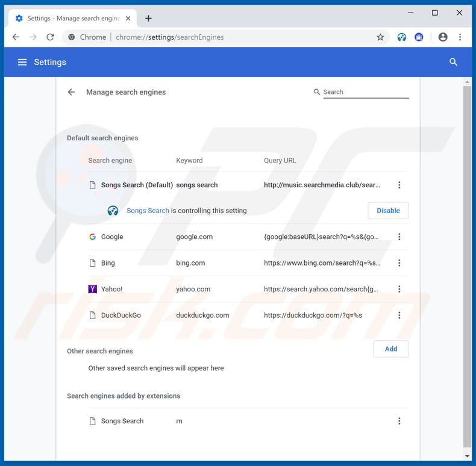Viewport: 476px width, 466px height.
Task: Click the yahoo.com keyword
Action: coord(193,289)
